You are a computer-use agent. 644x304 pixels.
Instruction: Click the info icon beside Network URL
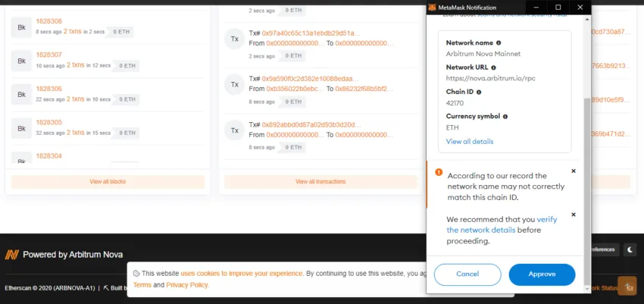pyautogui.click(x=493, y=67)
